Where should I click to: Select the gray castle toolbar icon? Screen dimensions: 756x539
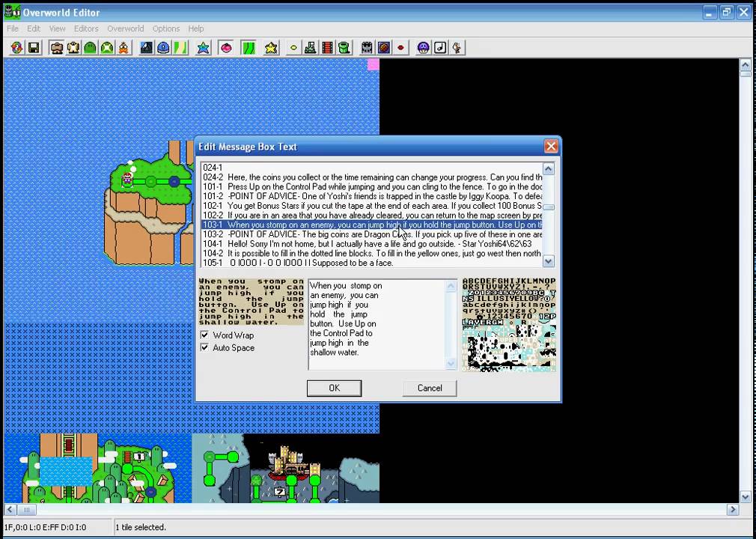(368, 48)
